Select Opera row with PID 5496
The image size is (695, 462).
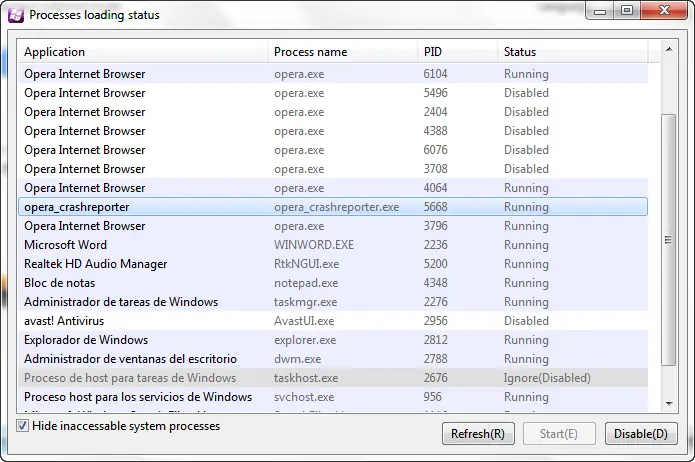click(x=333, y=93)
